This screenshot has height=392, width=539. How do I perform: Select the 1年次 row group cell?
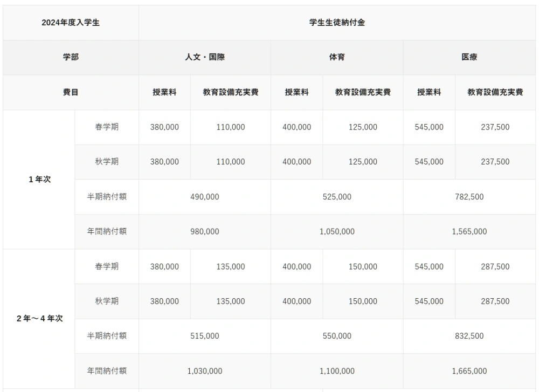click(x=39, y=180)
